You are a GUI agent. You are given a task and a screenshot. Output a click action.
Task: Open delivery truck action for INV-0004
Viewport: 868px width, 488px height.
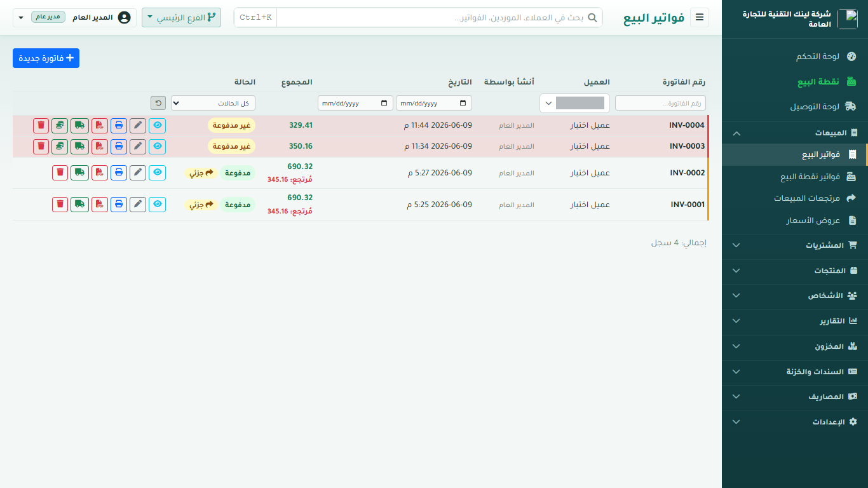79,125
